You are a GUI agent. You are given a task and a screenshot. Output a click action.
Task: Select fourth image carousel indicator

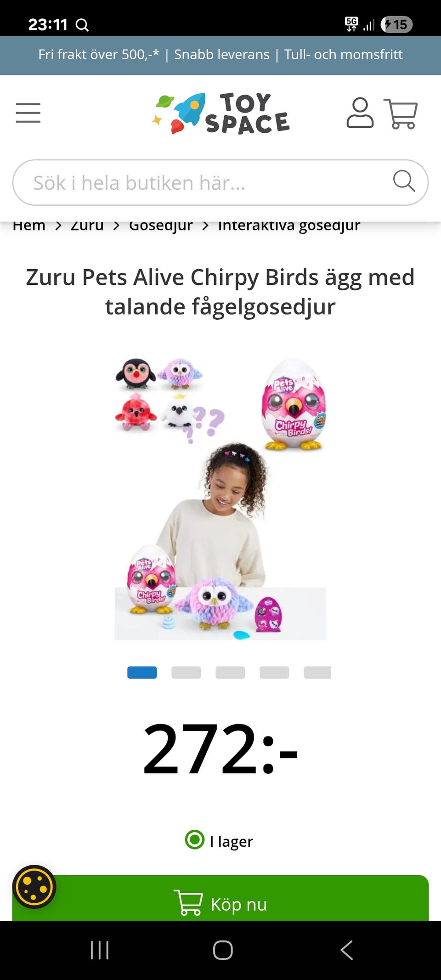pos(274,672)
